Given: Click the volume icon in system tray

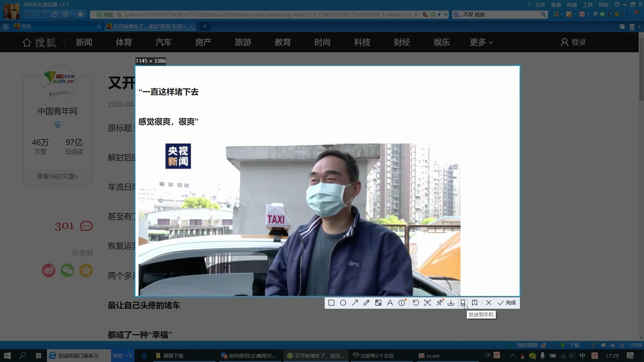Looking at the screenshot, I should coord(573,356).
